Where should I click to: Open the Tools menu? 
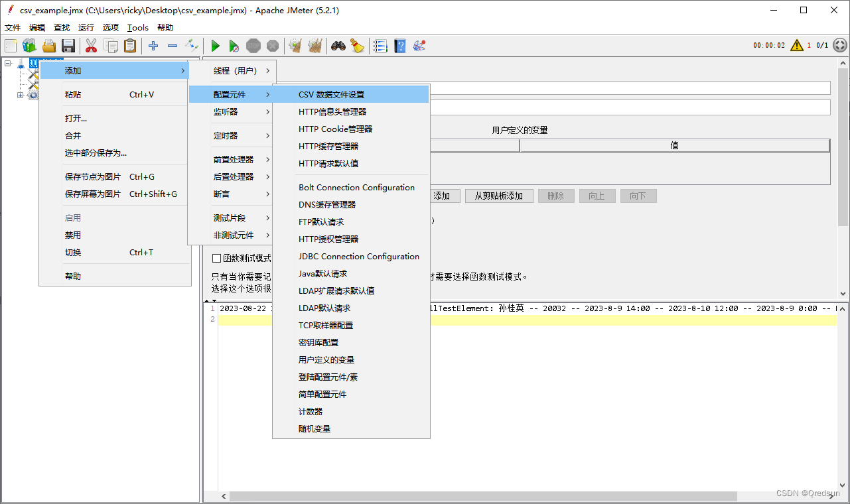click(x=138, y=28)
